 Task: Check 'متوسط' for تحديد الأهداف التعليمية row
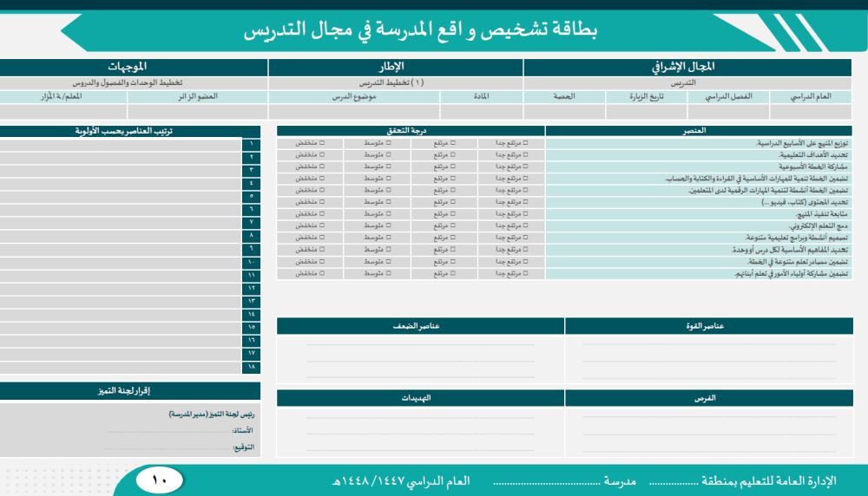[x=389, y=154]
